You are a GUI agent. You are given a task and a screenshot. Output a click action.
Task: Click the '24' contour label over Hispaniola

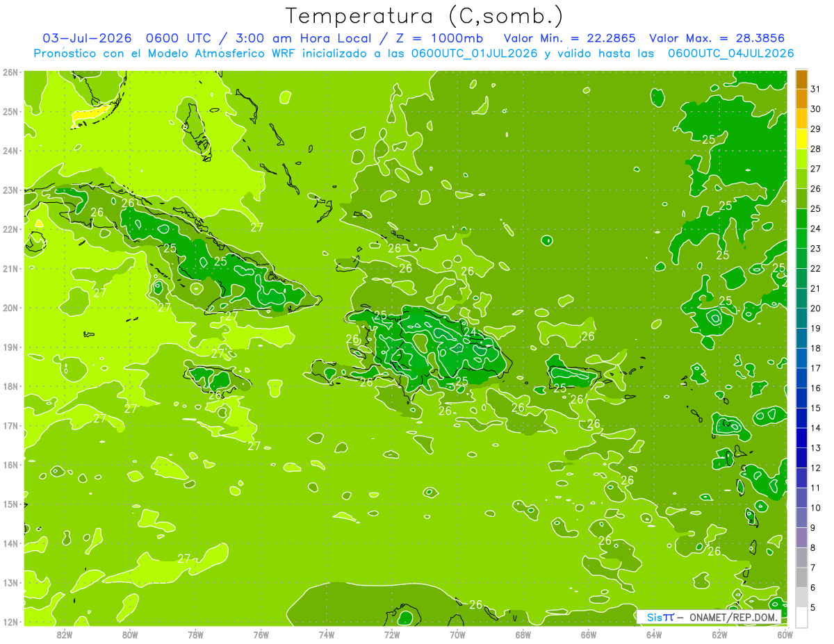pyautogui.click(x=471, y=332)
